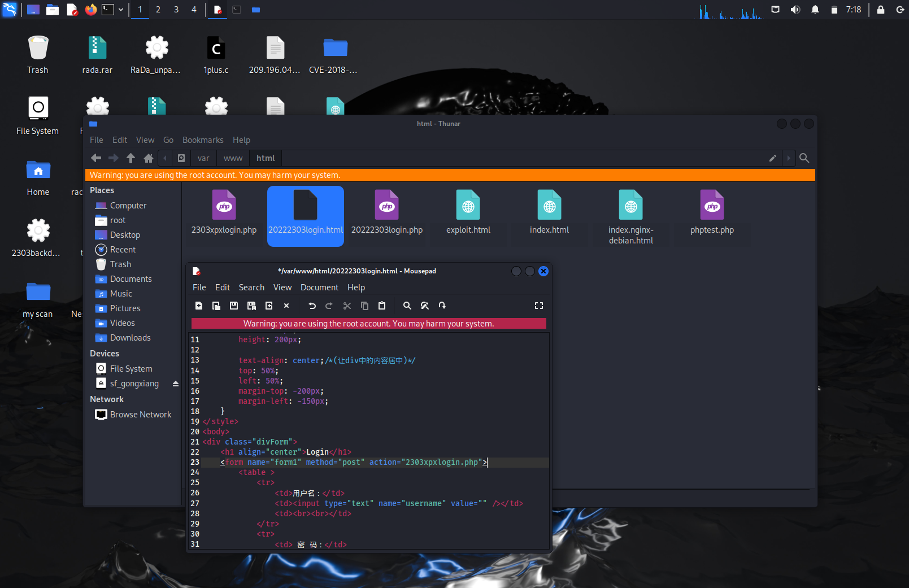Undo the last edit in Mousepad

pos(312,306)
